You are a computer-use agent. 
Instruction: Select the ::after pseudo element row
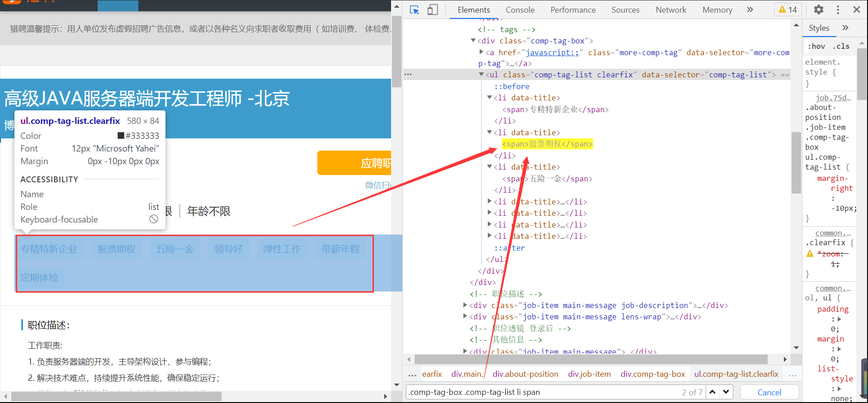509,248
